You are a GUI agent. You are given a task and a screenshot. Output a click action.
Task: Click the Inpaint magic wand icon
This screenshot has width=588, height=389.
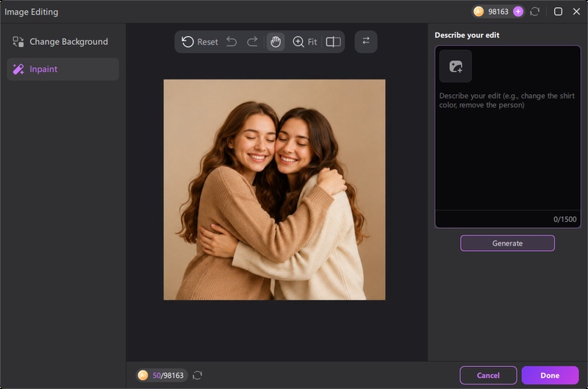[x=18, y=69]
